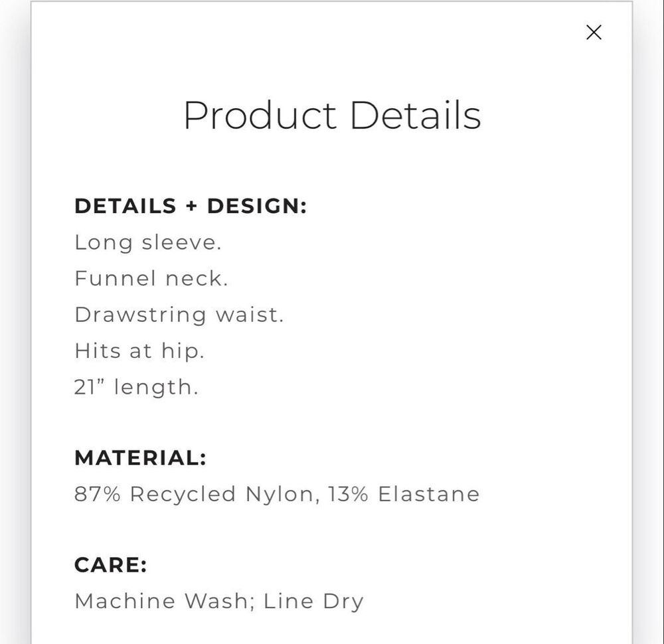Image resolution: width=664 pixels, height=644 pixels.
Task: Click the word "Elastane" in material line
Action: pyautogui.click(x=429, y=495)
